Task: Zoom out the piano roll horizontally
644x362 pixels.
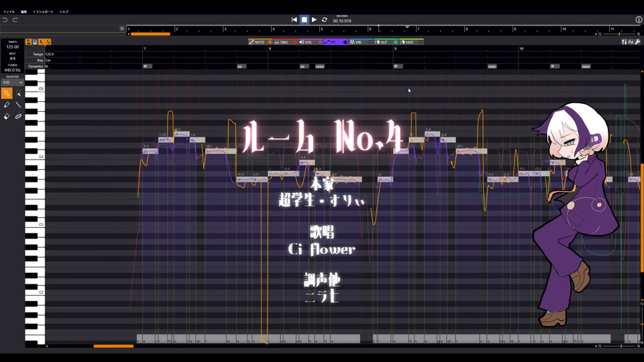Action: 600,346
